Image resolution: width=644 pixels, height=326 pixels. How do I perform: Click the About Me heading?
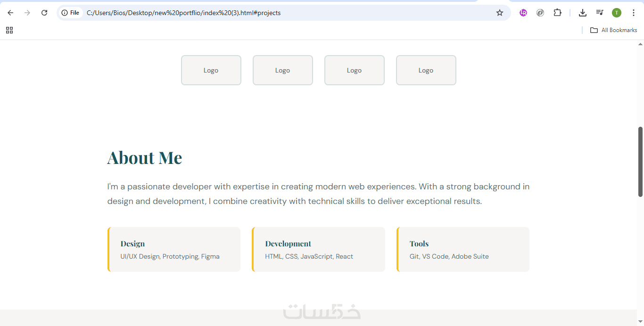(x=145, y=158)
